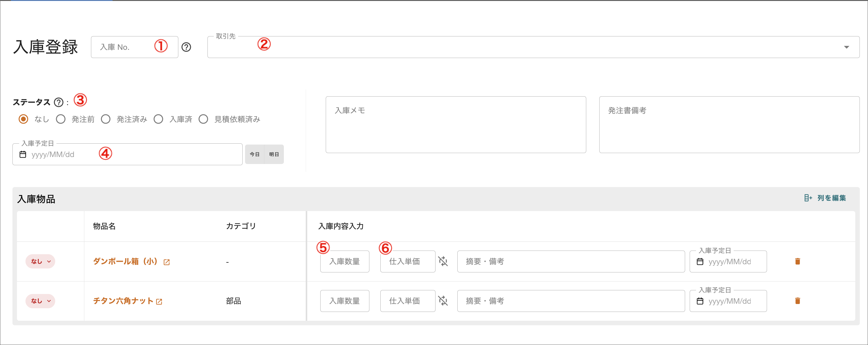The height and width of the screenshot is (345, 868).
Task: Click the カテゴリ column header
Action: [x=241, y=226]
